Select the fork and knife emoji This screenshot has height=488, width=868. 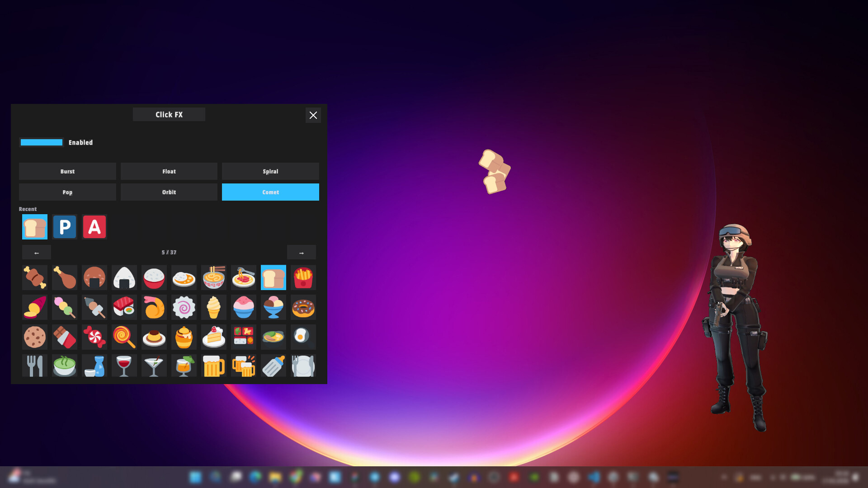[34, 366]
